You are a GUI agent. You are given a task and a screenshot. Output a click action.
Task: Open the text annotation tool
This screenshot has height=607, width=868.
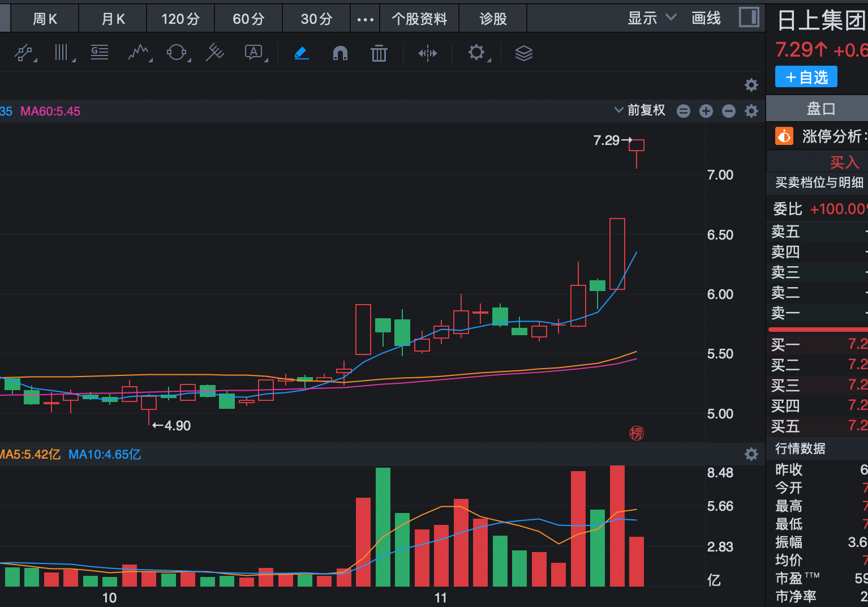[x=253, y=53]
